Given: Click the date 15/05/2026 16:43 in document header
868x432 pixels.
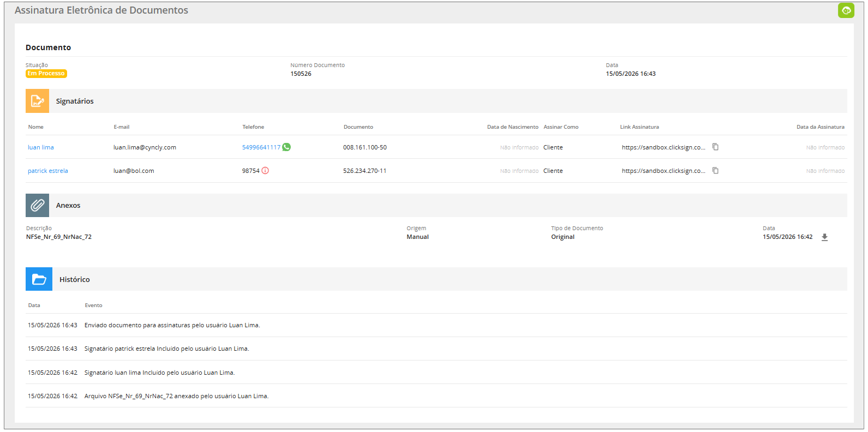Looking at the screenshot, I should (631, 74).
